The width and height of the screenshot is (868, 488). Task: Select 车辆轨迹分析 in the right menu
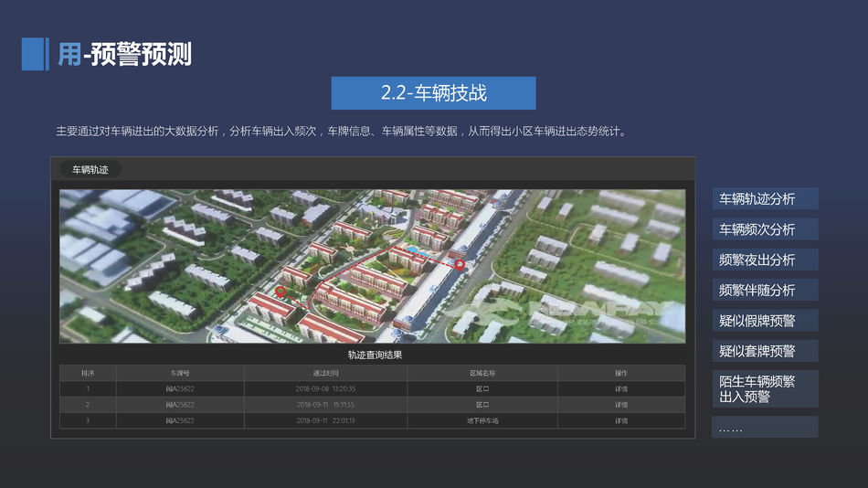[765, 199]
